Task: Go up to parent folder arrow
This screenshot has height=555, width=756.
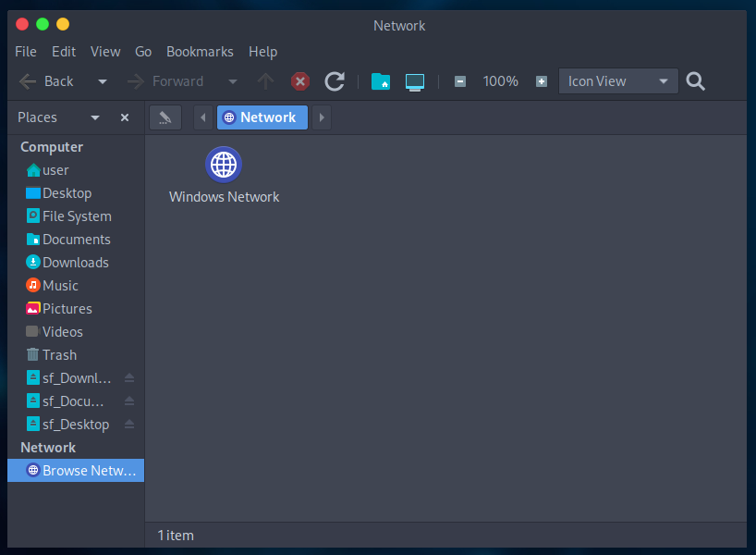Action: pyautogui.click(x=265, y=81)
